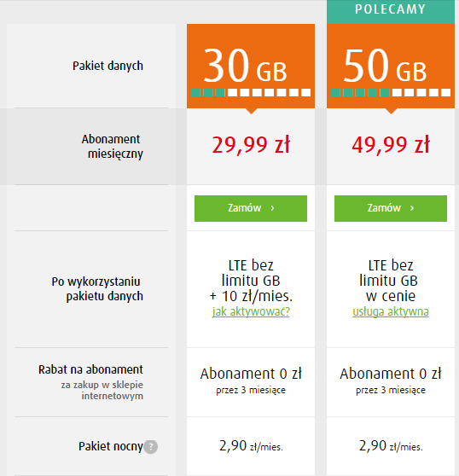
Task: Open the 'jak aktywować?' link
Action: point(251,311)
